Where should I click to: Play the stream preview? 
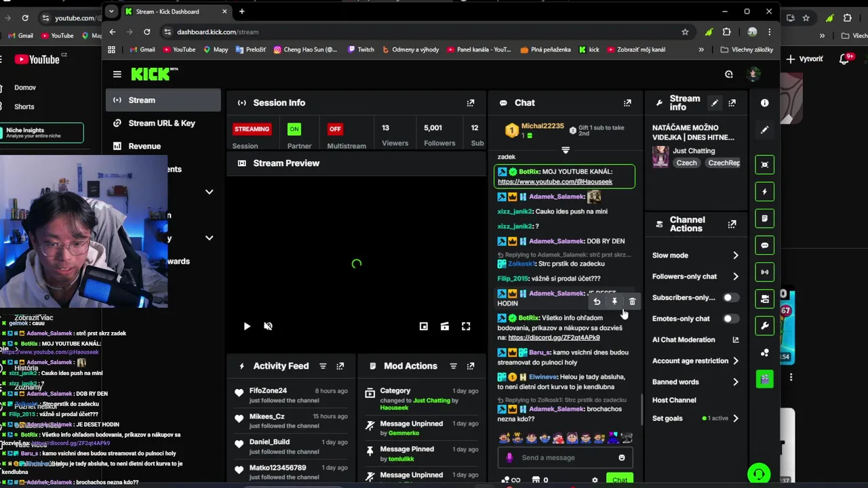247,327
